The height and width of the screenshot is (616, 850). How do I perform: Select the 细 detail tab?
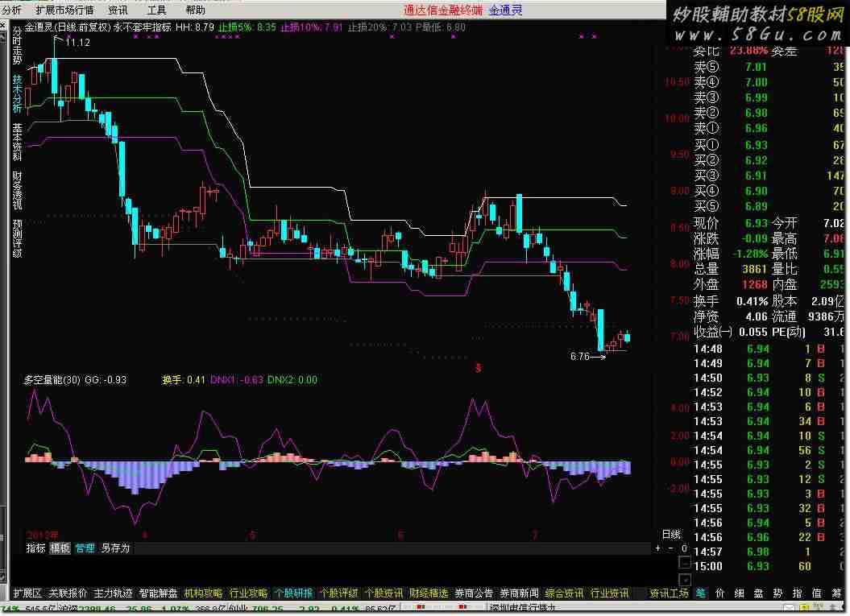(x=740, y=593)
